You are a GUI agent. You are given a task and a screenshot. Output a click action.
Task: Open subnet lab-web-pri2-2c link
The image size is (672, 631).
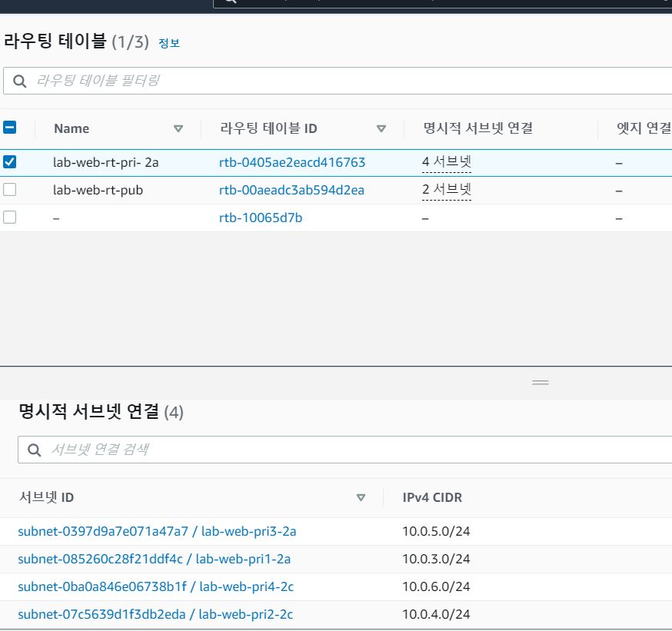(155, 614)
